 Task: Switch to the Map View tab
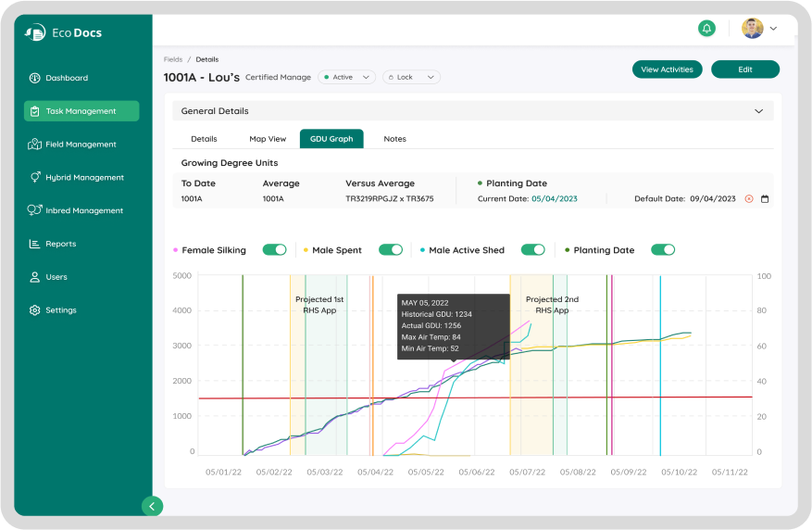(x=268, y=139)
